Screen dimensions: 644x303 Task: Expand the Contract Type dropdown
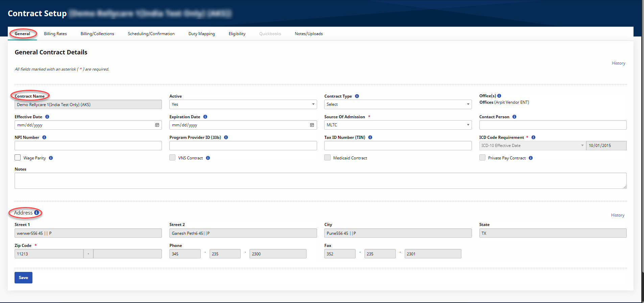coord(398,104)
